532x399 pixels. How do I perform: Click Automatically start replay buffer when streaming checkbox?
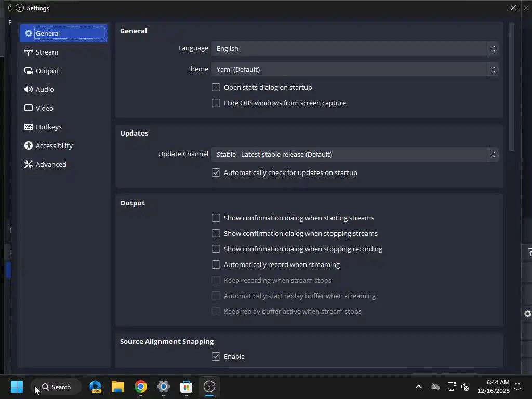(216, 296)
